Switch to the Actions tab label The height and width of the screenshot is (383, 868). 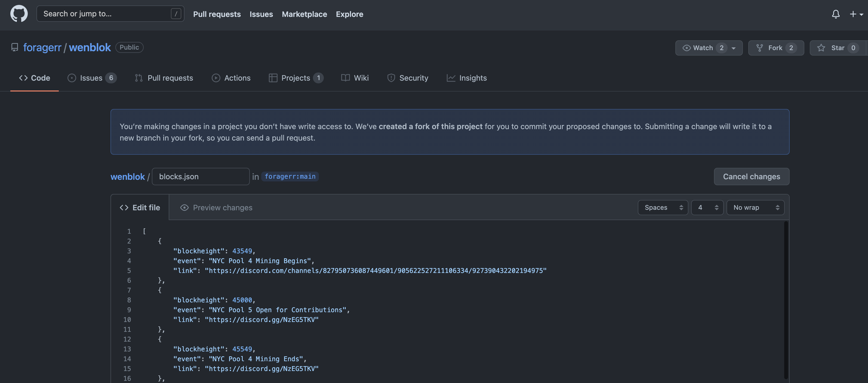pos(237,78)
